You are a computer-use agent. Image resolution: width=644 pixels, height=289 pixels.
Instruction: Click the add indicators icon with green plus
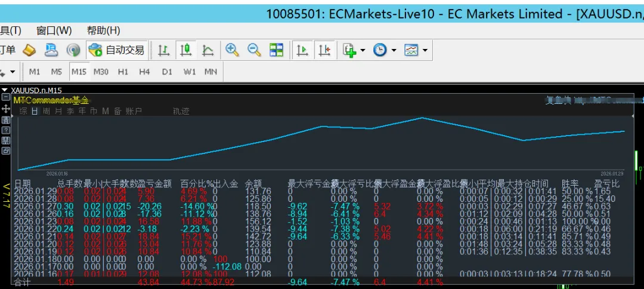click(350, 50)
